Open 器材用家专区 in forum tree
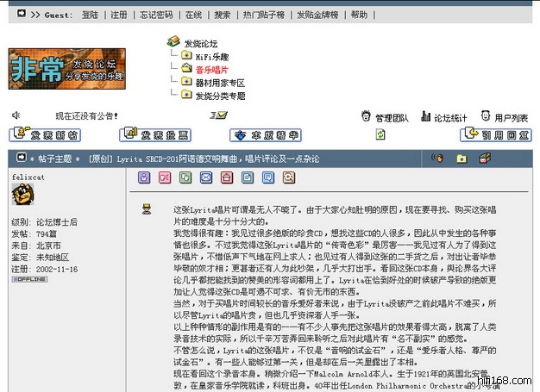The width and height of the screenshot is (540, 392). 219,83
